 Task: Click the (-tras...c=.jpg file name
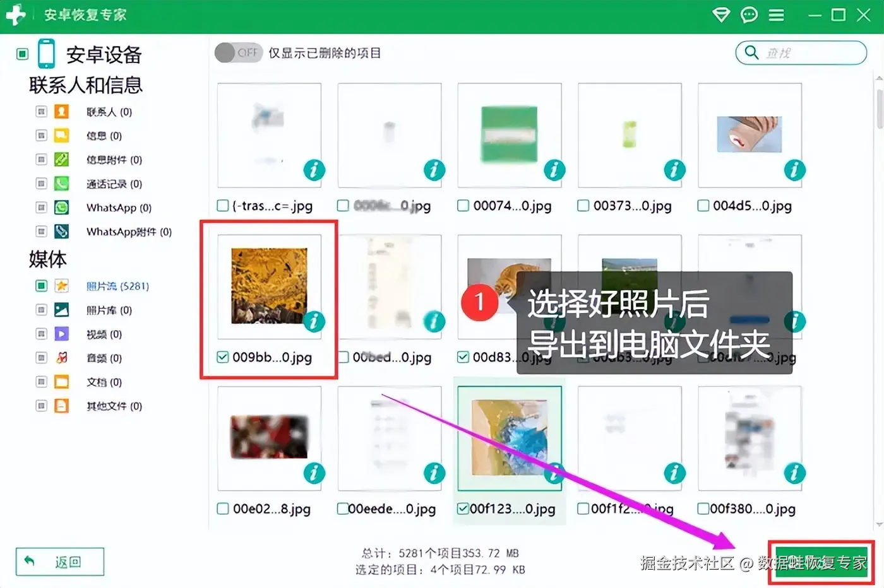[x=272, y=206]
